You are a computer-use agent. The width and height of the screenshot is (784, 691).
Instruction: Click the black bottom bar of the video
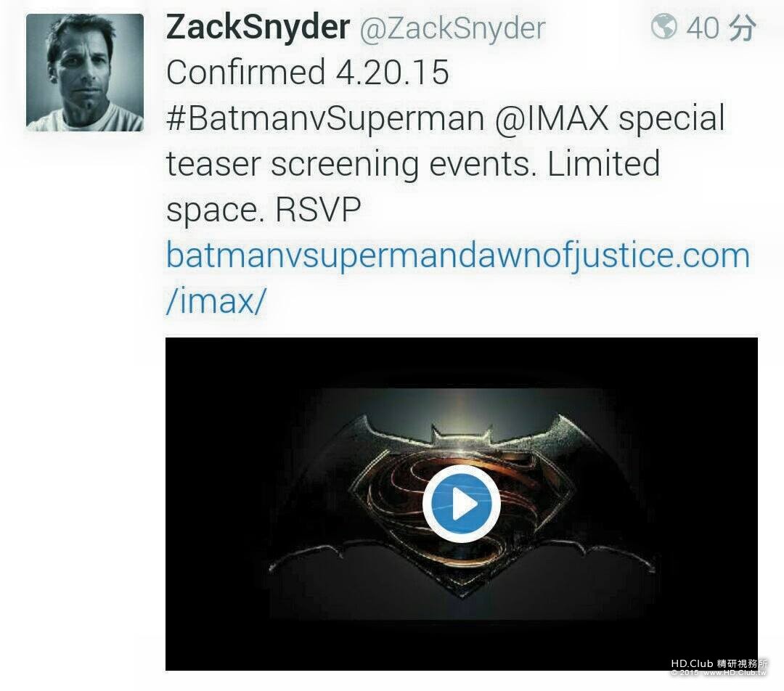coord(461,645)
